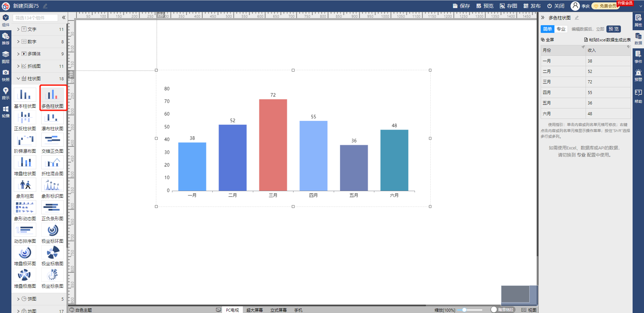Expand the 数字 number component category
The width and height of the screenshot is (644, 313).
pyautogui.click(x=40, y=42)
